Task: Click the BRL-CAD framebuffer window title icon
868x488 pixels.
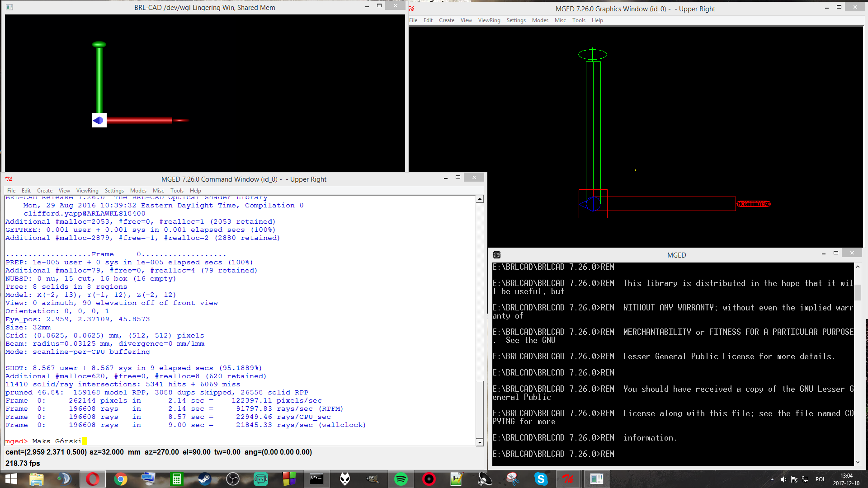Action: (x=9, y=7)
